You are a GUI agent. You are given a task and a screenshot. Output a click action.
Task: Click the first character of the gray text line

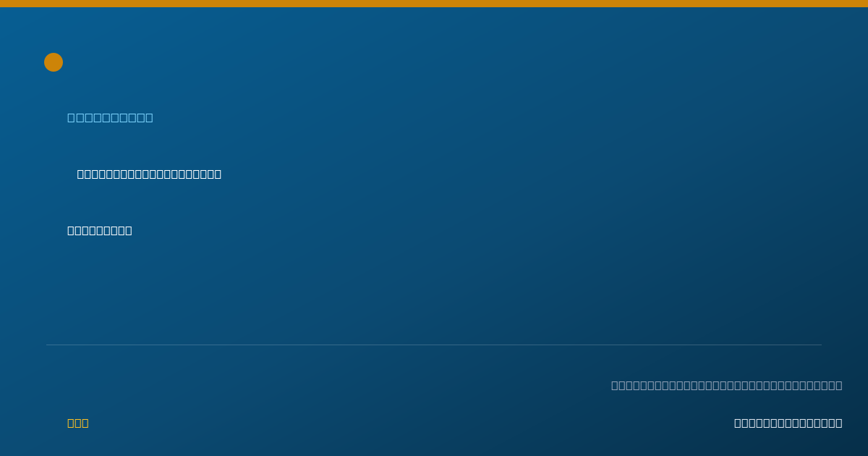pos(615,385)
